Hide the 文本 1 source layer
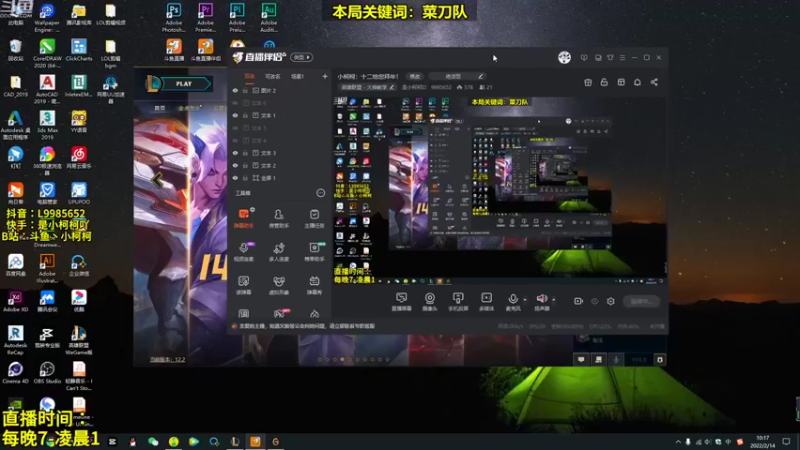 235,115
